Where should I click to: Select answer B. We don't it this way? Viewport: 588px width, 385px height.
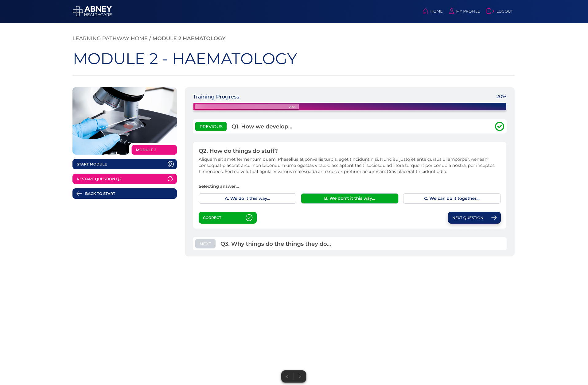pyautogui.click(x=350, y=198)
